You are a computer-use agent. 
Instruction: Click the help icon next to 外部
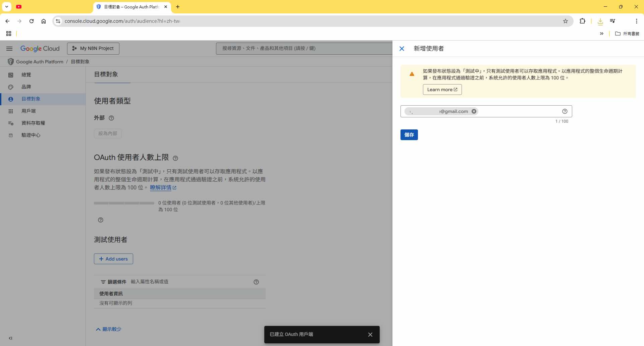coord(111,118)
